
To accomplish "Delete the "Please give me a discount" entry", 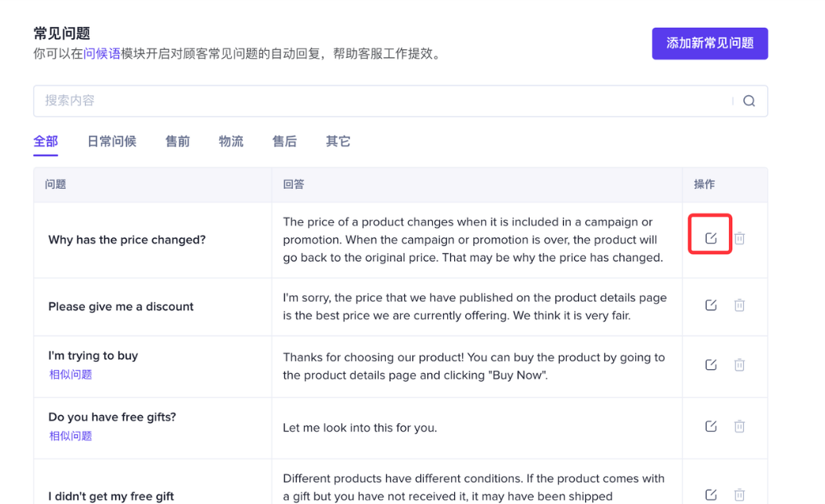I will pos(739,305).
